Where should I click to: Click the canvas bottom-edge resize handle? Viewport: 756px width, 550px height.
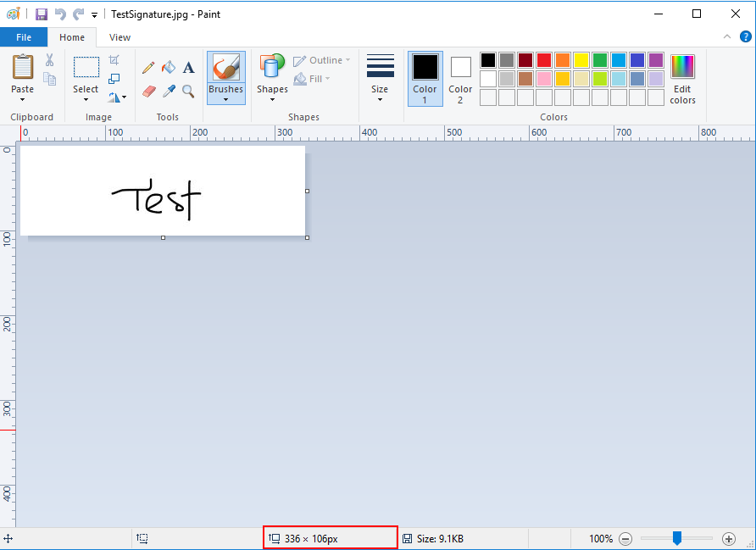tap(163, 237)
